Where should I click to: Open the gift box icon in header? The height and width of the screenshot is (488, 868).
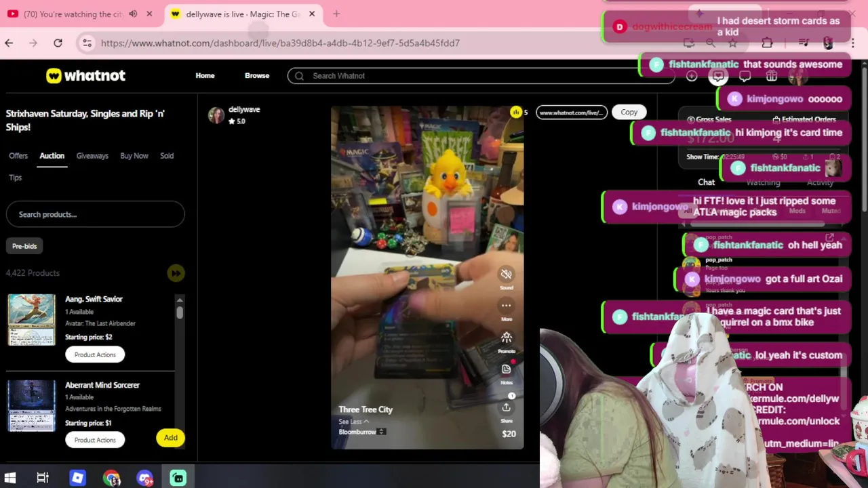(771, 76)
